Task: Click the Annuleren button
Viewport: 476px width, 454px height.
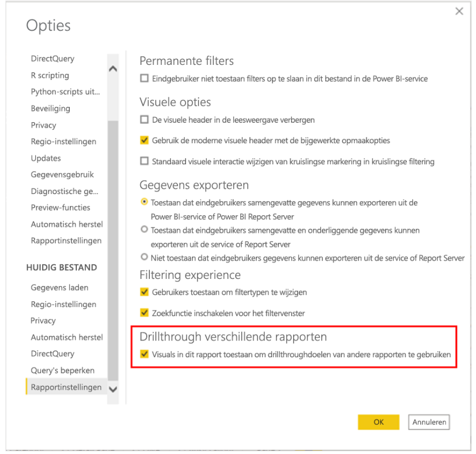Action: [429, 422]
